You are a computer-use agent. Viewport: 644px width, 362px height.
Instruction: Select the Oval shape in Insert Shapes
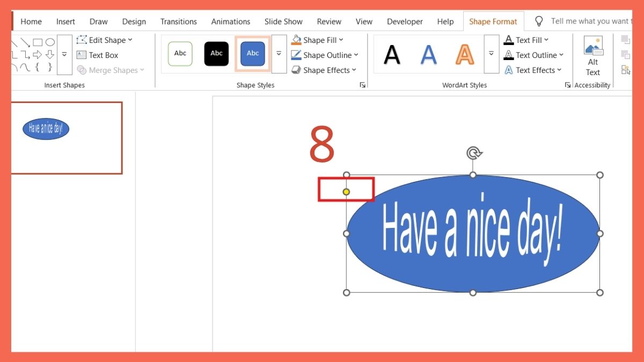50,42
